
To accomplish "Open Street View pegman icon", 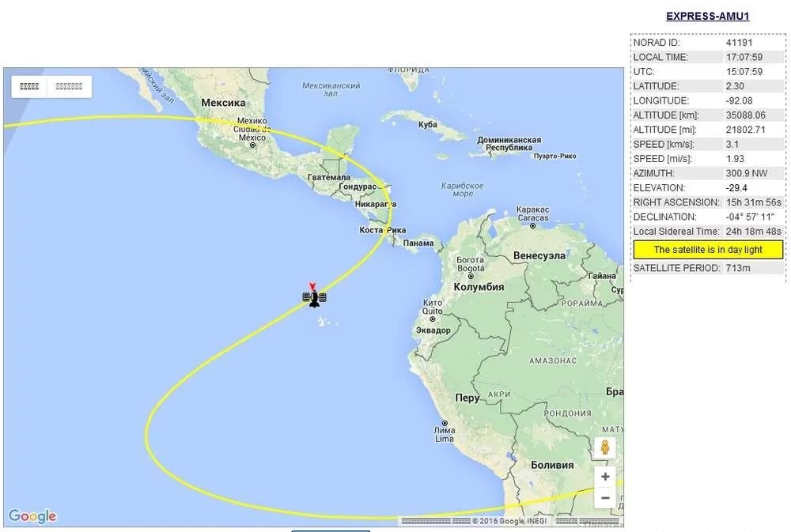I will coord(605,447).
